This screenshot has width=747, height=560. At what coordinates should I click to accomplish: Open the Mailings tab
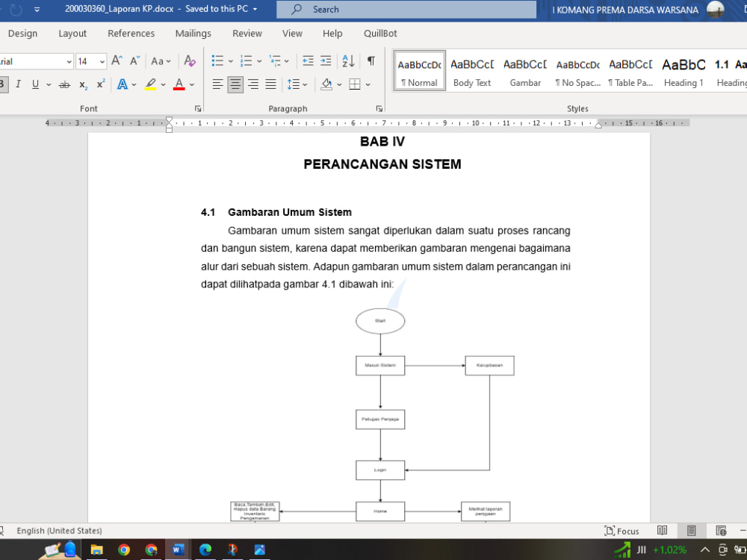193,34
